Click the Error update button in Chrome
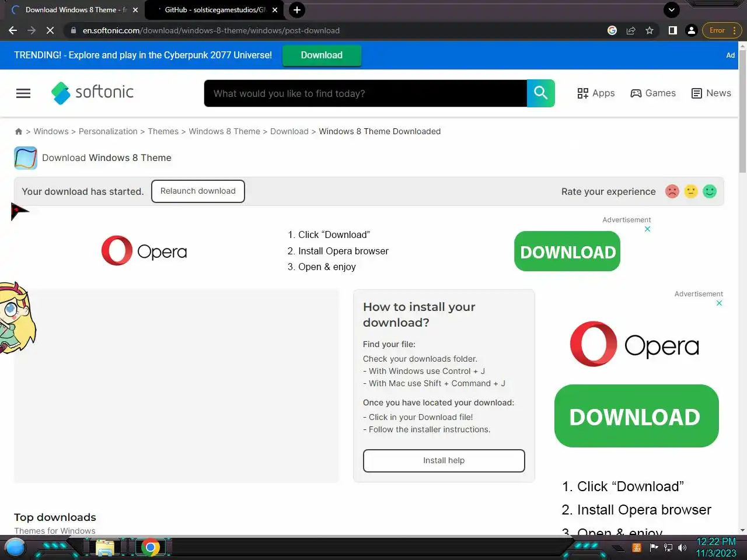The image size is (747, 560). click(722, 30)
